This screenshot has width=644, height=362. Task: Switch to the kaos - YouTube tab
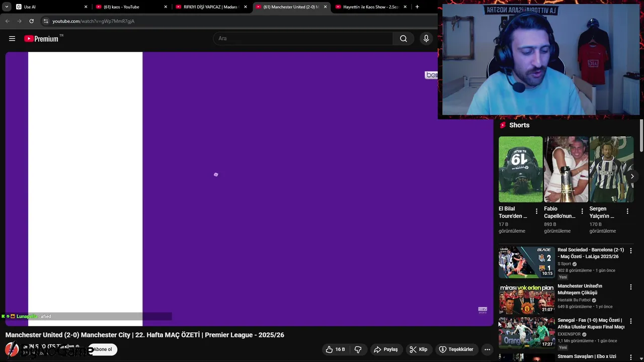131,7
